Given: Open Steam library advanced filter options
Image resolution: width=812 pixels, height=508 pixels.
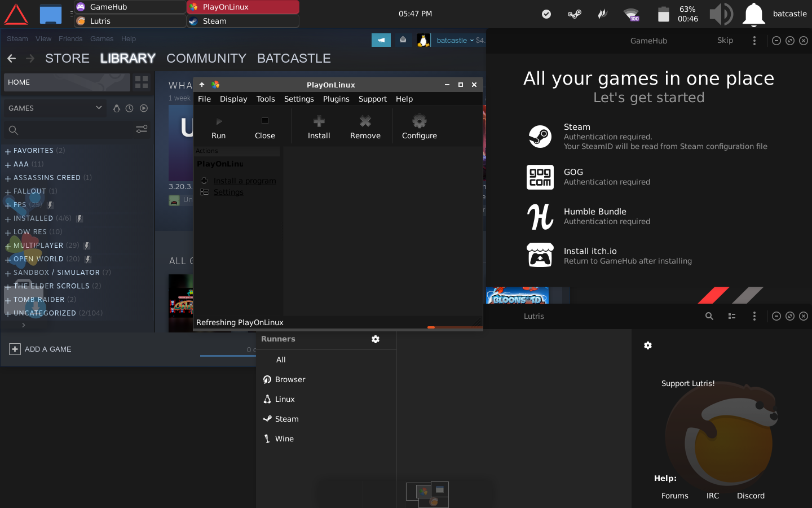Looking at the screenshot, I should click(x=142, y=129).
